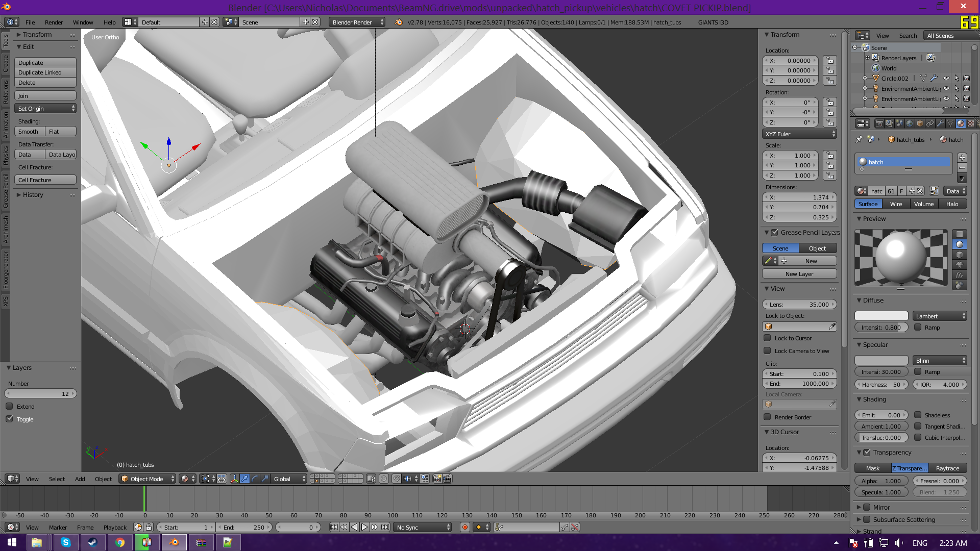Open the XYZ Euler rotation mode dropdown

click(799, 134)
